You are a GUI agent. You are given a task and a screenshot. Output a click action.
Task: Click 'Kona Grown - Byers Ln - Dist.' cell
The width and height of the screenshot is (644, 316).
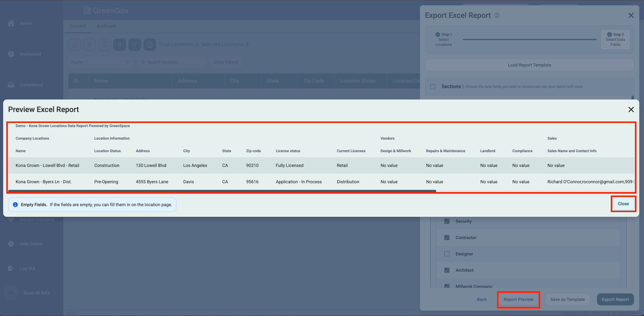point(44,182)
